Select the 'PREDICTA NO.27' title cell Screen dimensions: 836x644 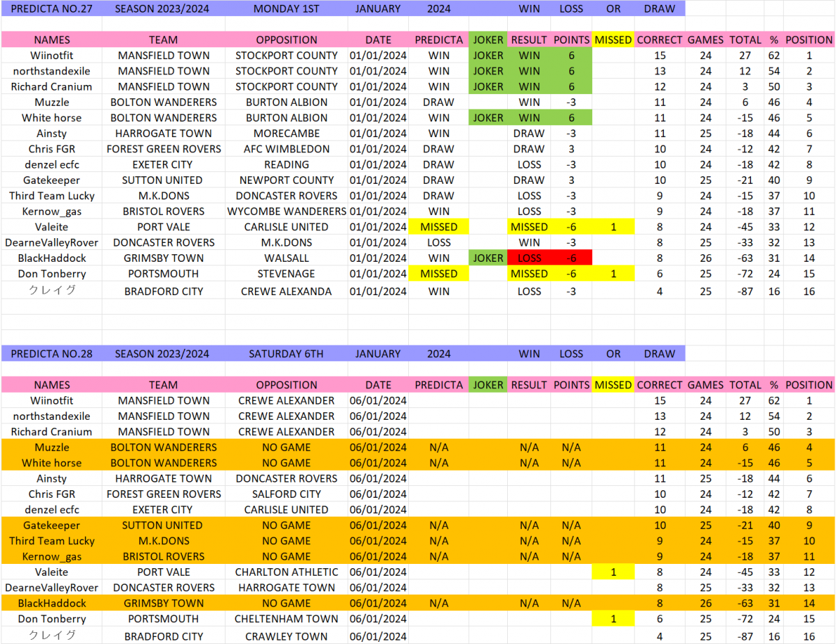pos(52,8)
